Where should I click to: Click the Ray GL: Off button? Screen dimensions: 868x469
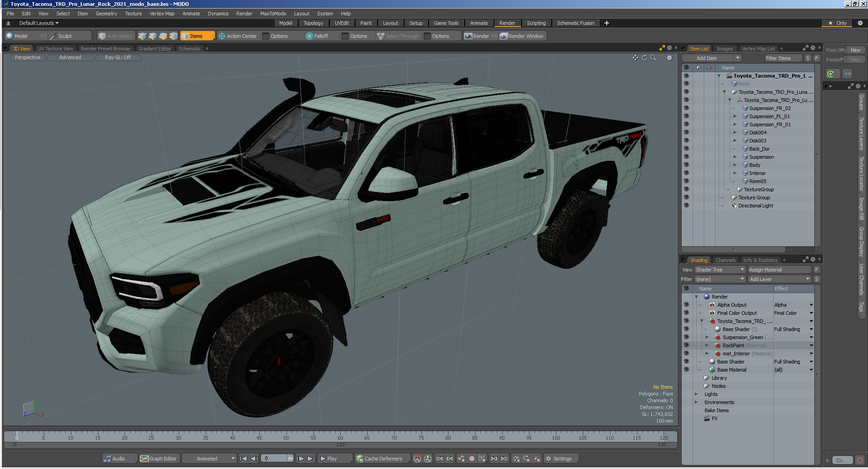click(x=118, y=58)
